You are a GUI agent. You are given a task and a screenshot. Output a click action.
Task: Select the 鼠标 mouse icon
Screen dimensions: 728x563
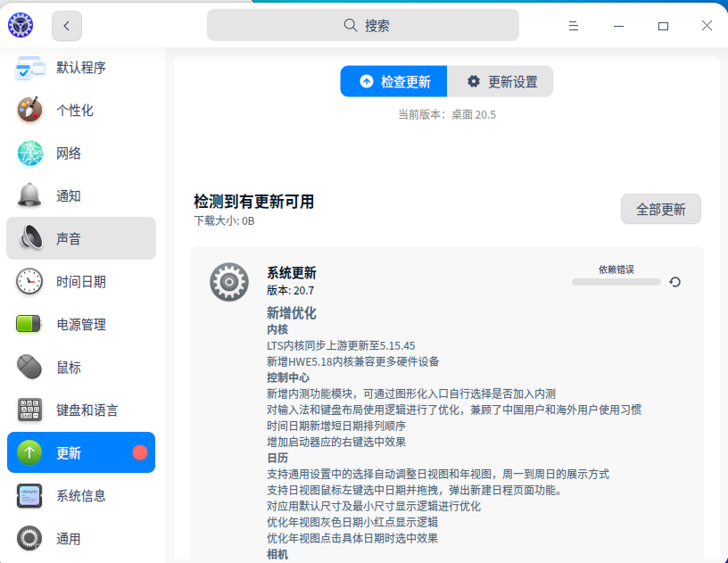point(29,367)
